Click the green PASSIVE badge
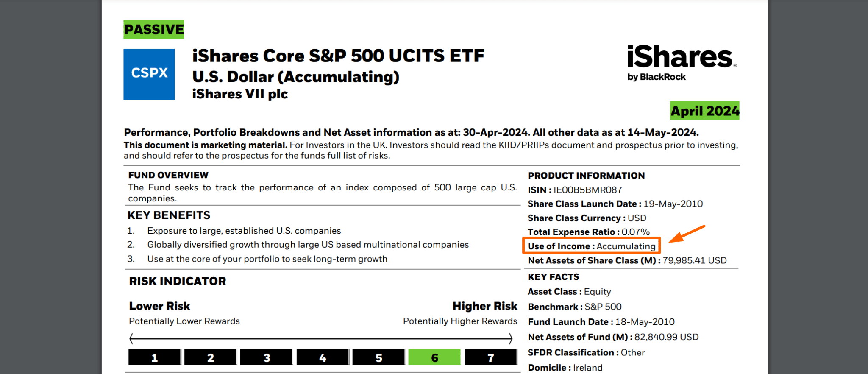 pos(153,29)
